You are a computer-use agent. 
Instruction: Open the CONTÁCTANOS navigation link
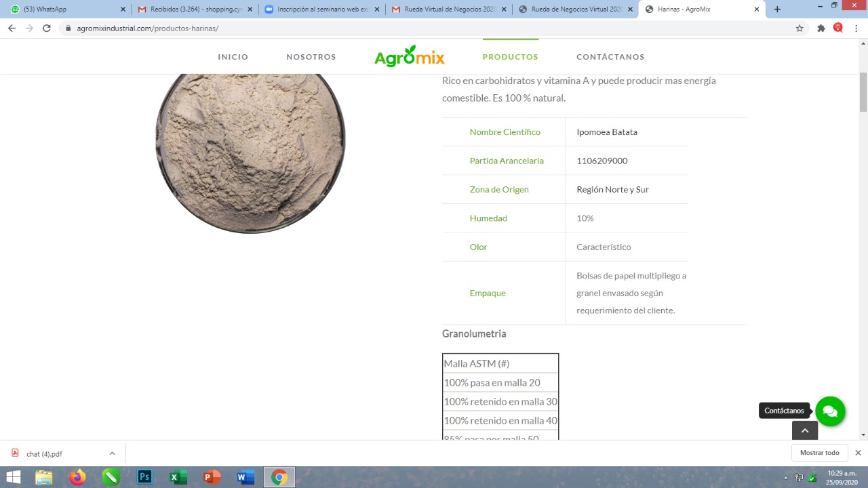(x=610, y=57)
